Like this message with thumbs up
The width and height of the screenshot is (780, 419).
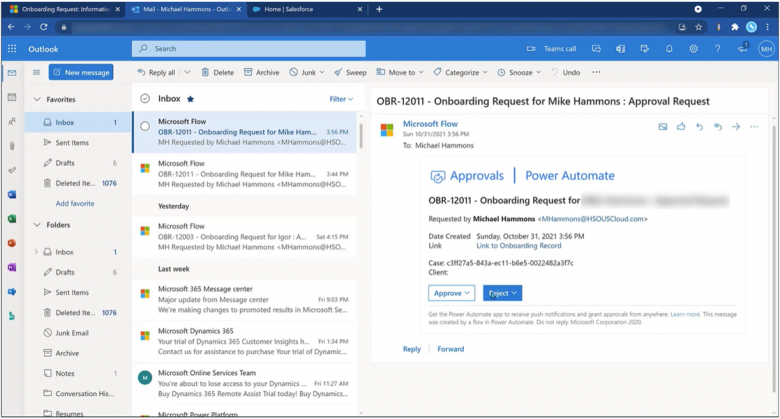click(681, 127)
